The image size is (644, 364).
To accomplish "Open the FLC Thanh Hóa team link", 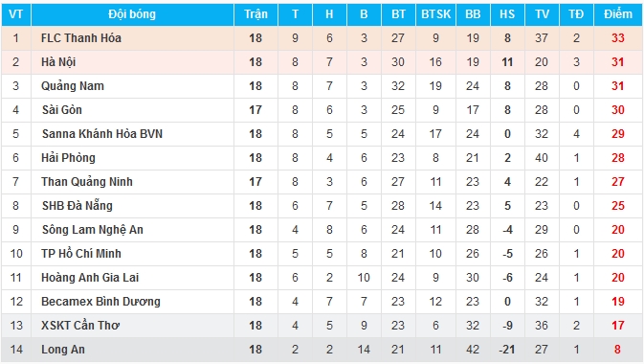I will click(x=81, y=38).
